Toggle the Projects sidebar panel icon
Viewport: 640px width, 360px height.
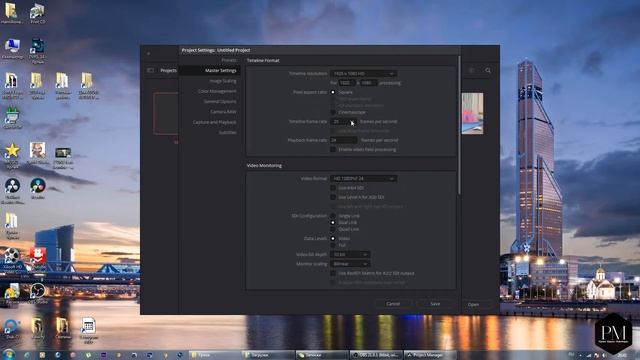tap(150, 70)
